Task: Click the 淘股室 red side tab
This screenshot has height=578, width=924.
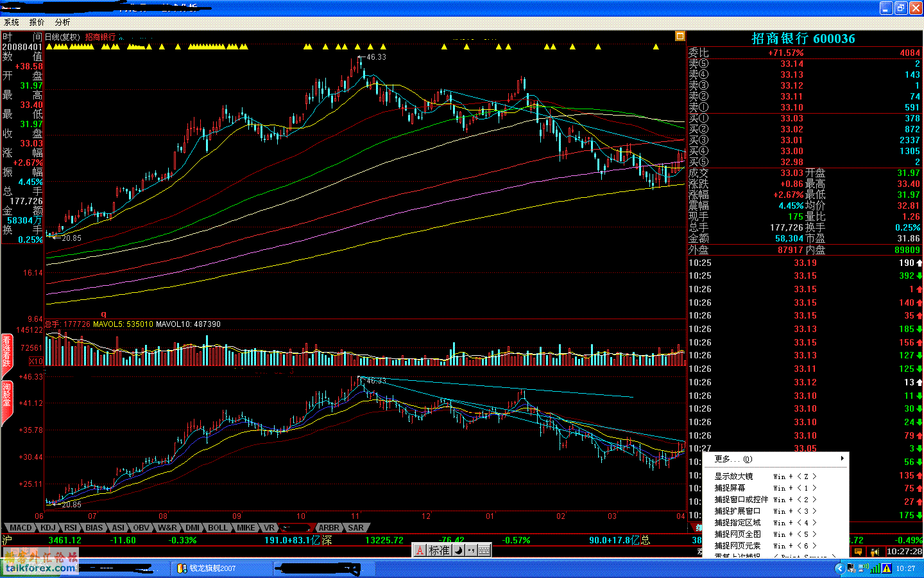Action: pyautogui.click(x=7, y=400)
